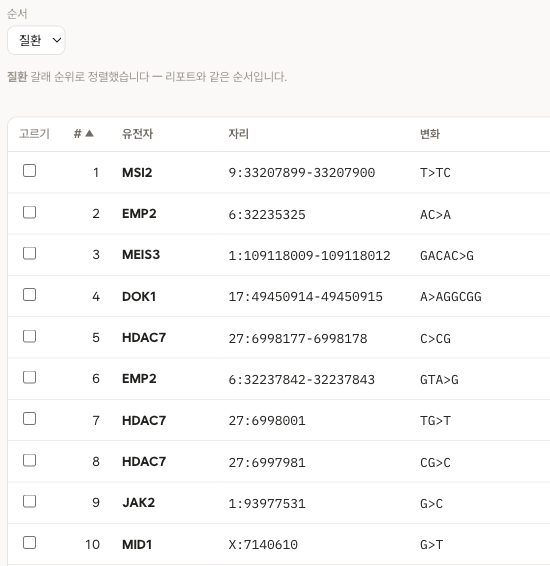The width and height of the screenshot is (550, 566).
Task: Click the change value CG>C
Action: [x=435, y=463]
